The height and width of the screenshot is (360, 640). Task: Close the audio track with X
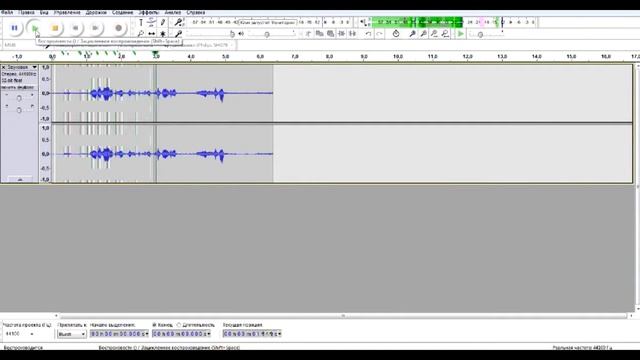click(x=4, y=67)
